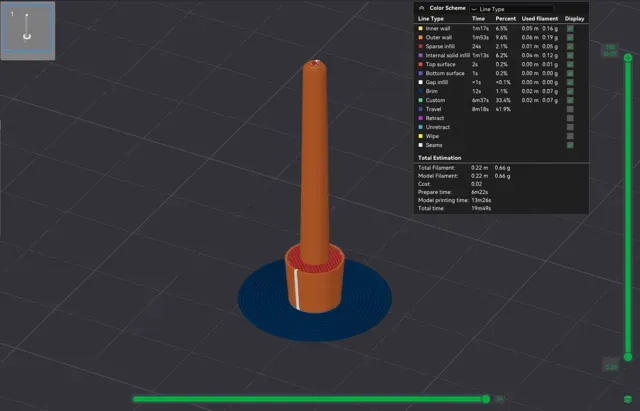Select plate 1 thumbnail
The width and height of the screenshot is (640, 411).
[28, 31]
